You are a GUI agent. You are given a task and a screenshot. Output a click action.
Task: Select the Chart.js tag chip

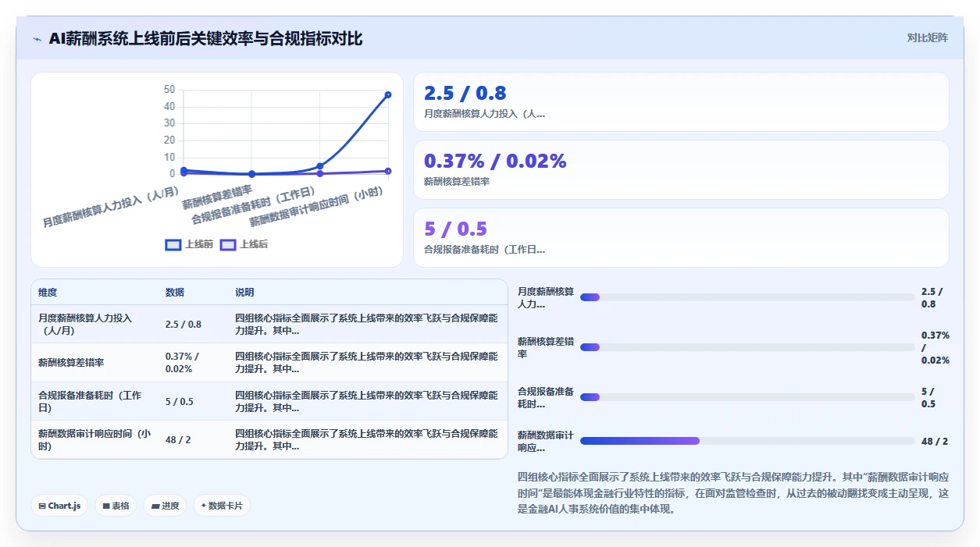pyautogui.click(x=60, y=506)
